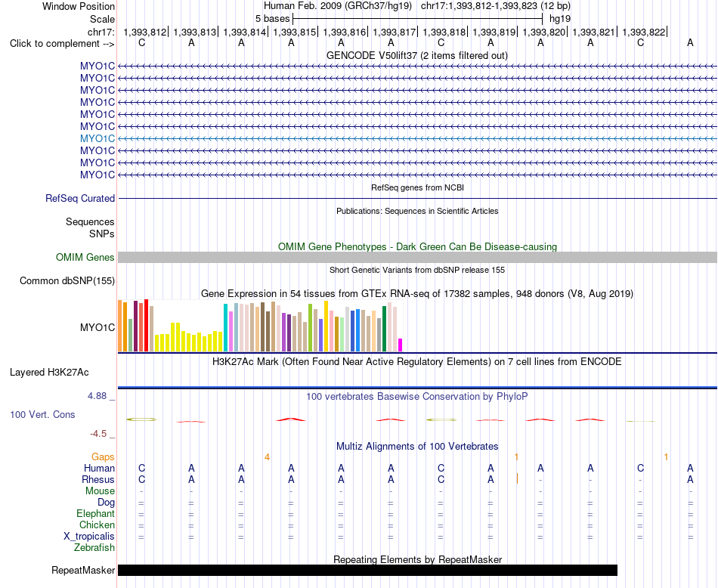The width and height of the screenshot is (718, 588).
Task: Click the '5 bases' scale bar label
Action: [x=272, y=19]
